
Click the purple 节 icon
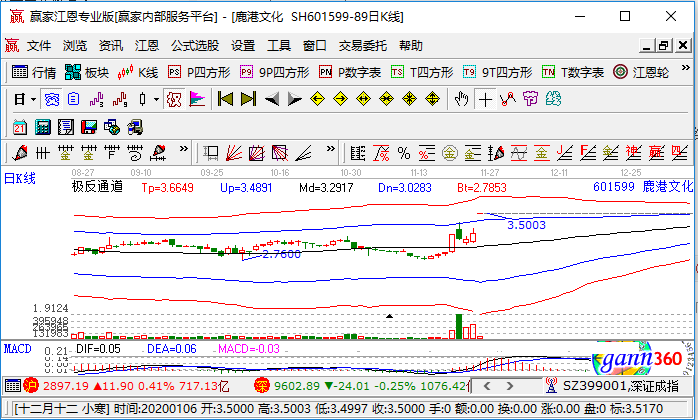click(x=530, y=99)
